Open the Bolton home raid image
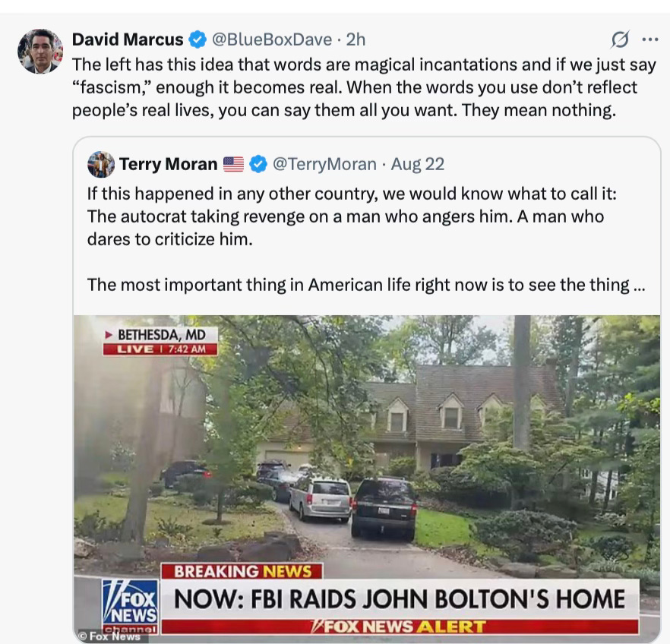Viewport: 670px width, 644px height. coord(367,478)
